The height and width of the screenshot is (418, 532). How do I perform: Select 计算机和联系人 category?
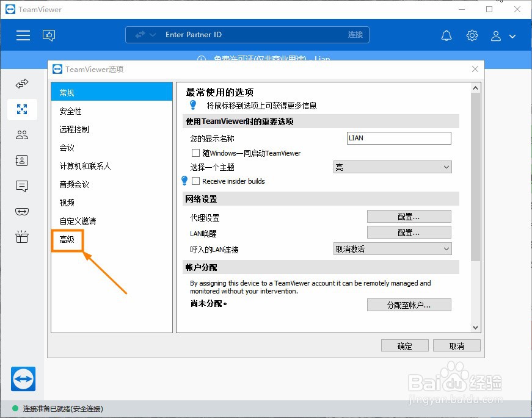[112, 166]
